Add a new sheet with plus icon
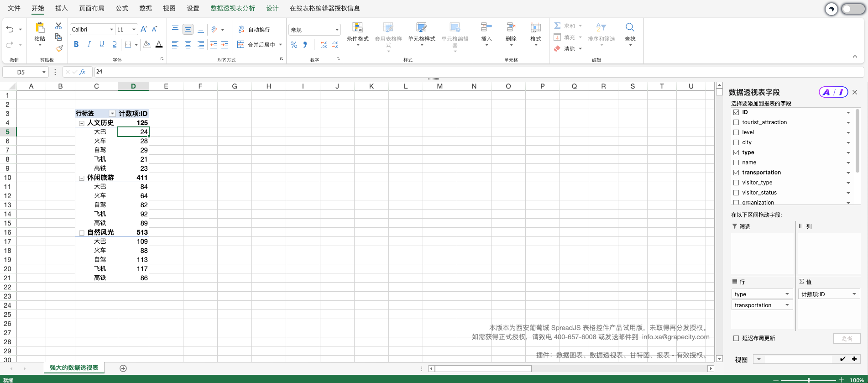This screenshot has height=383, width=868. (123, 368)
